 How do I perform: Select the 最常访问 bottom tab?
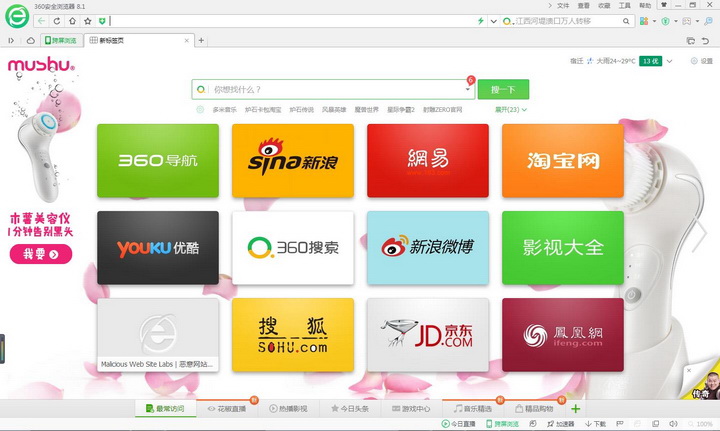click(x=165, y=409)
